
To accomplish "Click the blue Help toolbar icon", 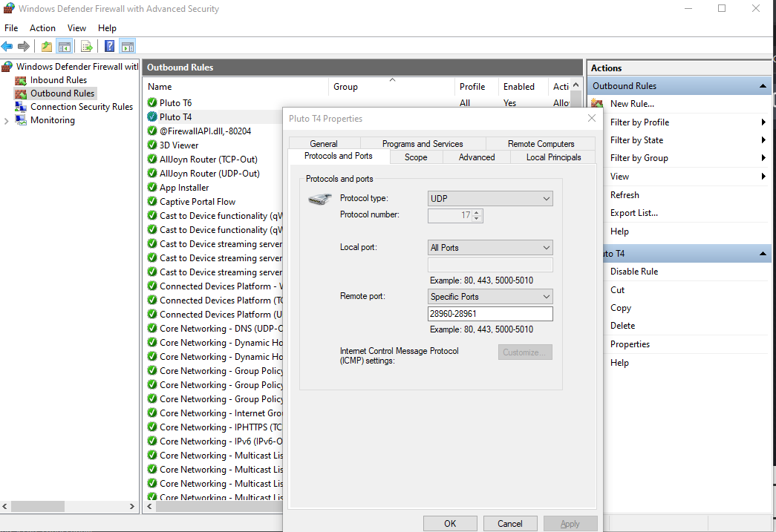I will pyautogui.click(x=109, y=47).
